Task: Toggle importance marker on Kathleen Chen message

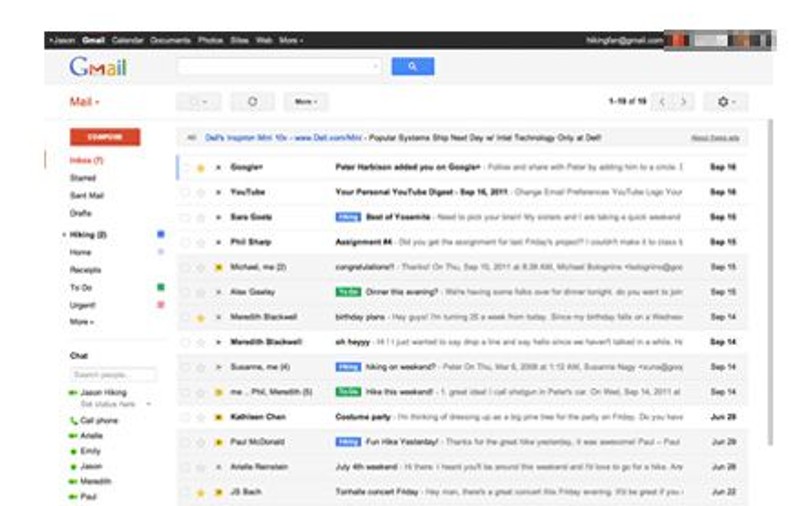Action: coord(219,417)
